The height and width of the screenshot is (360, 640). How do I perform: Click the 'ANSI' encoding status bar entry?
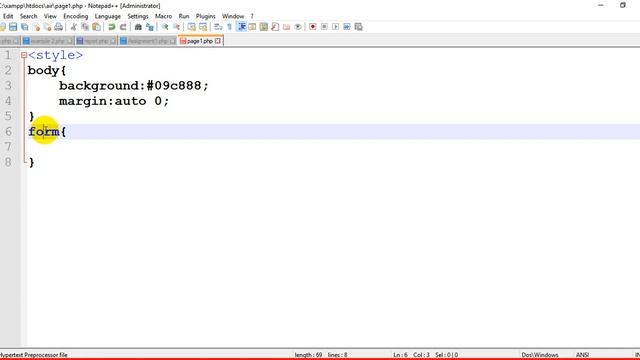tap(582, 355)
